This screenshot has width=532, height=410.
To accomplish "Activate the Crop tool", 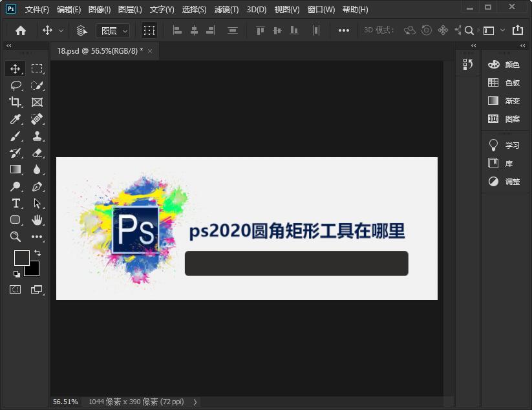I will point(16,102).
